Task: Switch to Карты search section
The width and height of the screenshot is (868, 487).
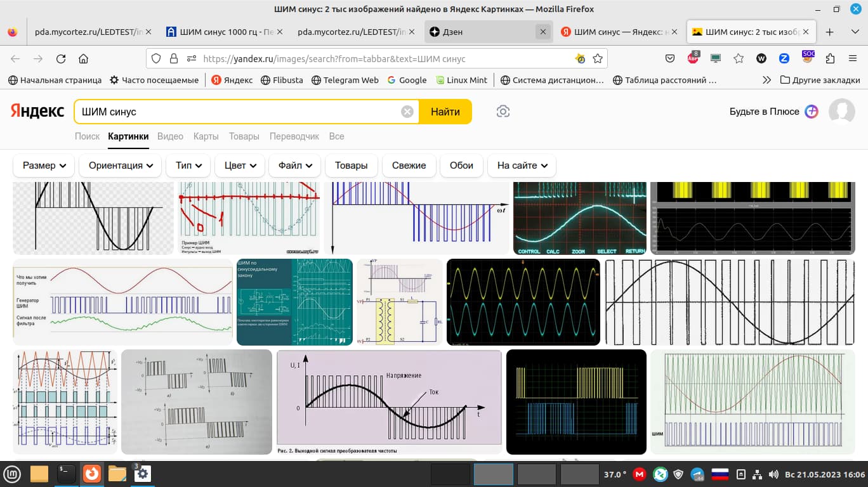Action: (206, 136)
